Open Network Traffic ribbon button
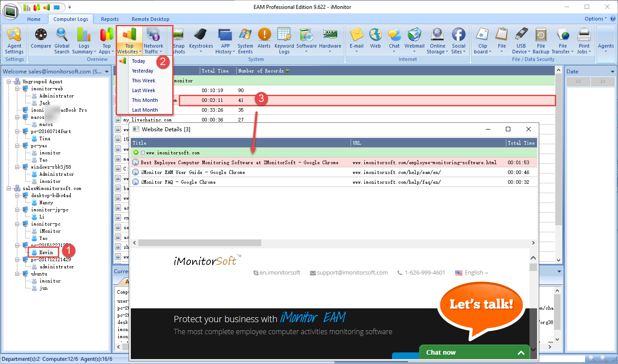The width and height of the screenshot is (618, 364). [153, 40]
